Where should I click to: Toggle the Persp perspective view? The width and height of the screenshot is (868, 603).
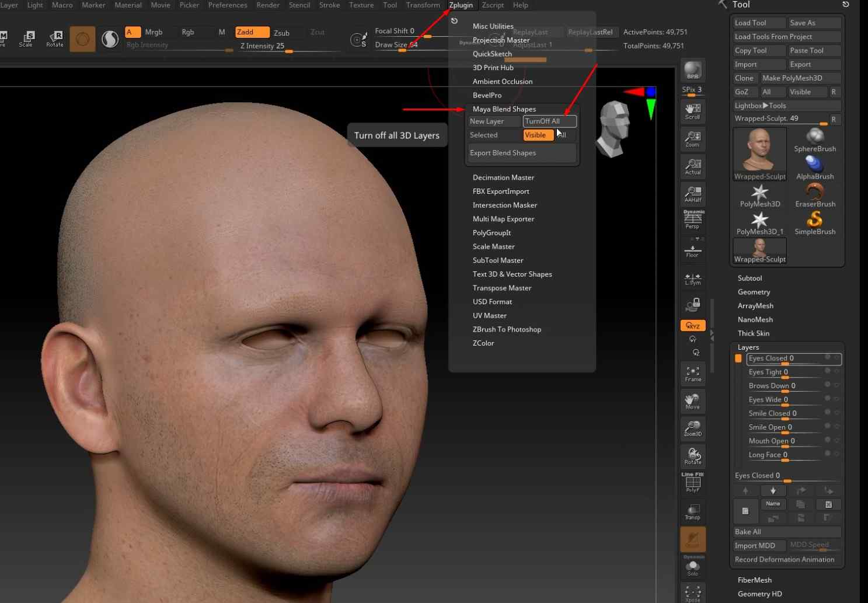point(693,220)
